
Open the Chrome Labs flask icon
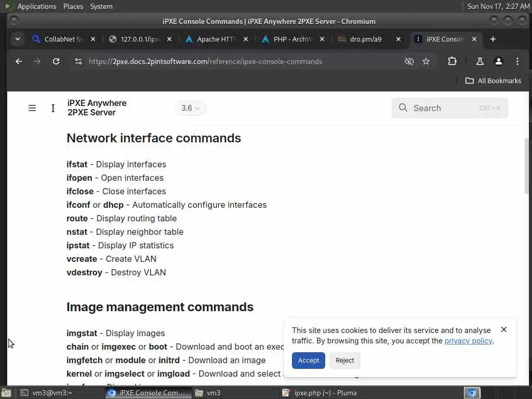pyautogui.click(x=480, y=61)
